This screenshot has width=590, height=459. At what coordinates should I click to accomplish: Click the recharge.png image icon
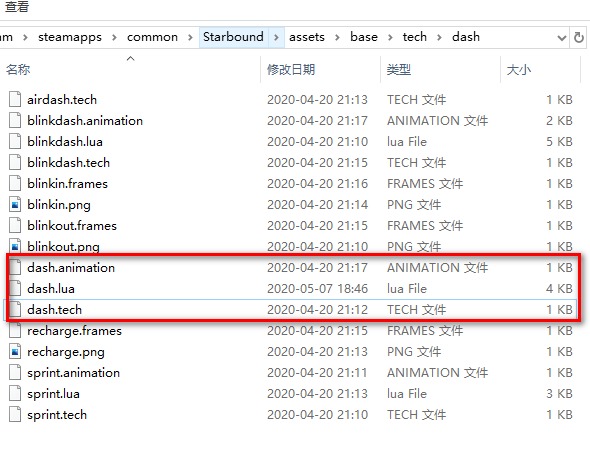pos(15,352)
